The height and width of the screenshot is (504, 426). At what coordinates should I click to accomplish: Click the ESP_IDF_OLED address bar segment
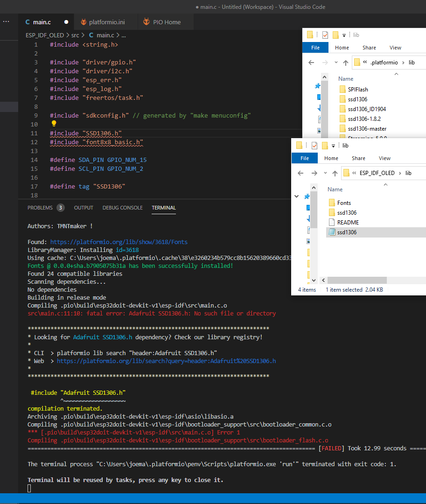pyautogui.click(x=377, y=173)
